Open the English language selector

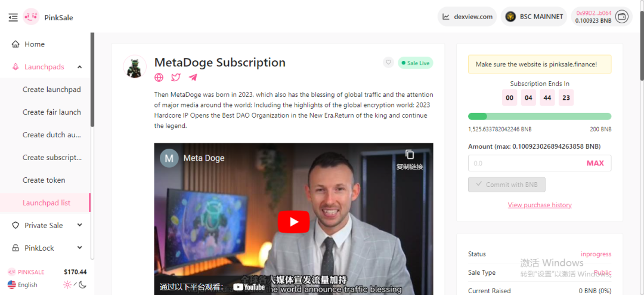pos(23,285)
